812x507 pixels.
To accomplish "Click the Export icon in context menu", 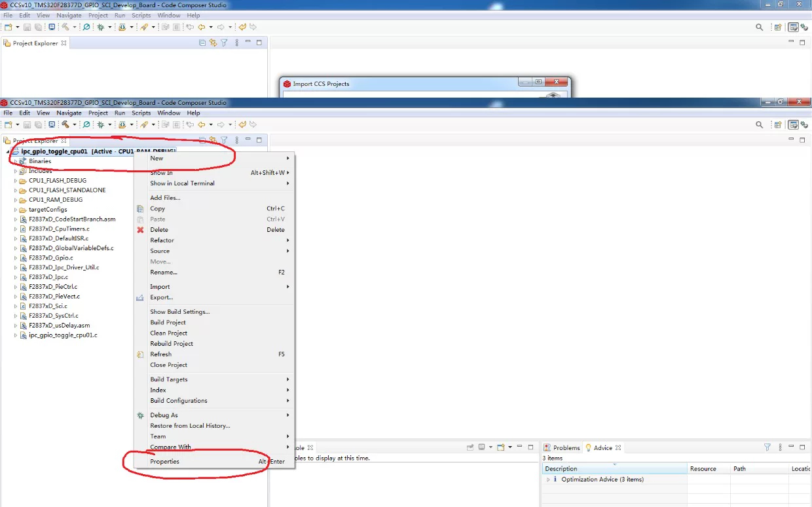I will pos(140,297).
